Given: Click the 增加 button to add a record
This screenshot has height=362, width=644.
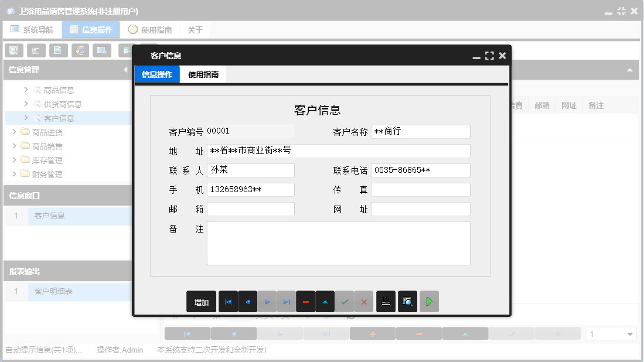Looking at the screenshot, I should pos(201,301).
